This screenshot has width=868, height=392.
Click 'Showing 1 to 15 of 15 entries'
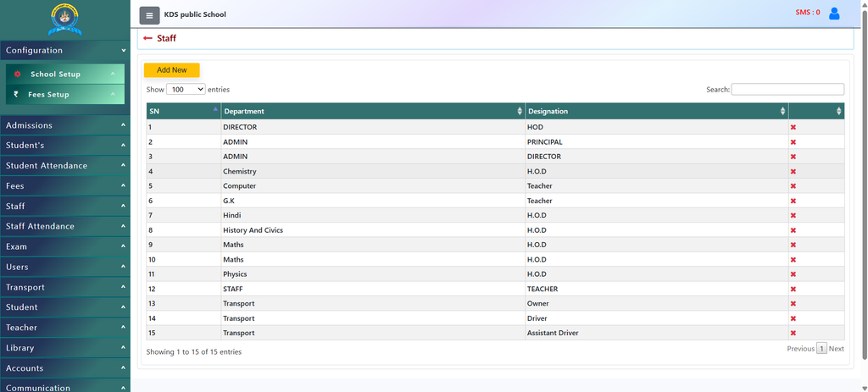[x=194, y=351]
